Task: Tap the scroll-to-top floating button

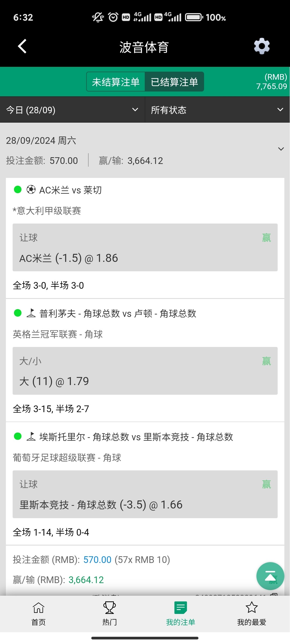Action: [270, 576]
